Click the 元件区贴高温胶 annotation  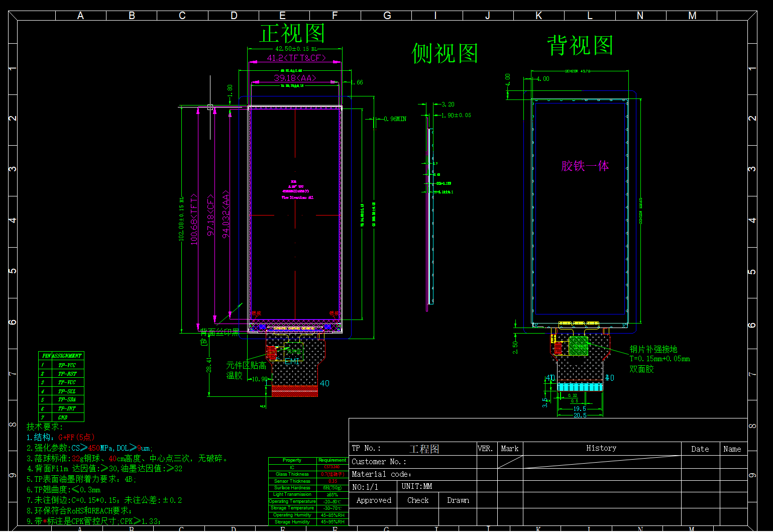246,370
